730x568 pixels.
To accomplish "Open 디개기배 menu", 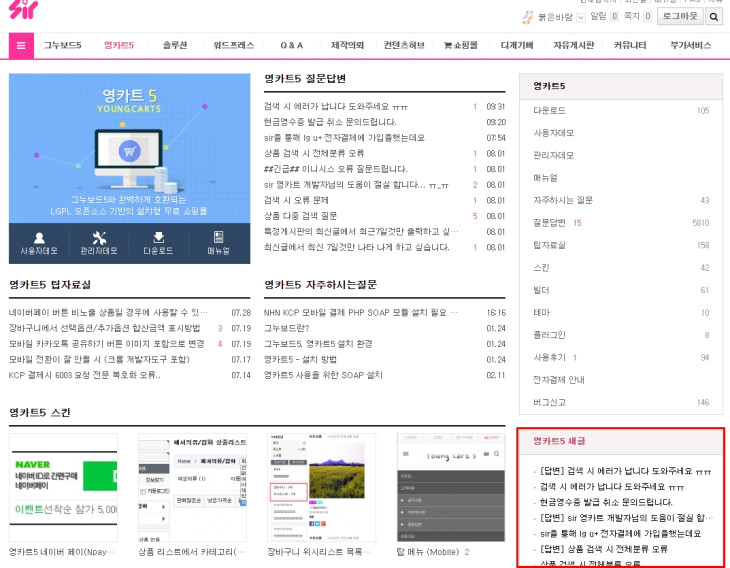I will coord(517,45).
